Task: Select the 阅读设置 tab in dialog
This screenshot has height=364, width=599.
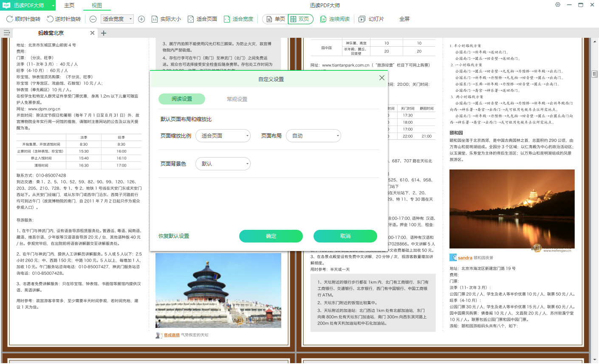Action: coord(182,99)
